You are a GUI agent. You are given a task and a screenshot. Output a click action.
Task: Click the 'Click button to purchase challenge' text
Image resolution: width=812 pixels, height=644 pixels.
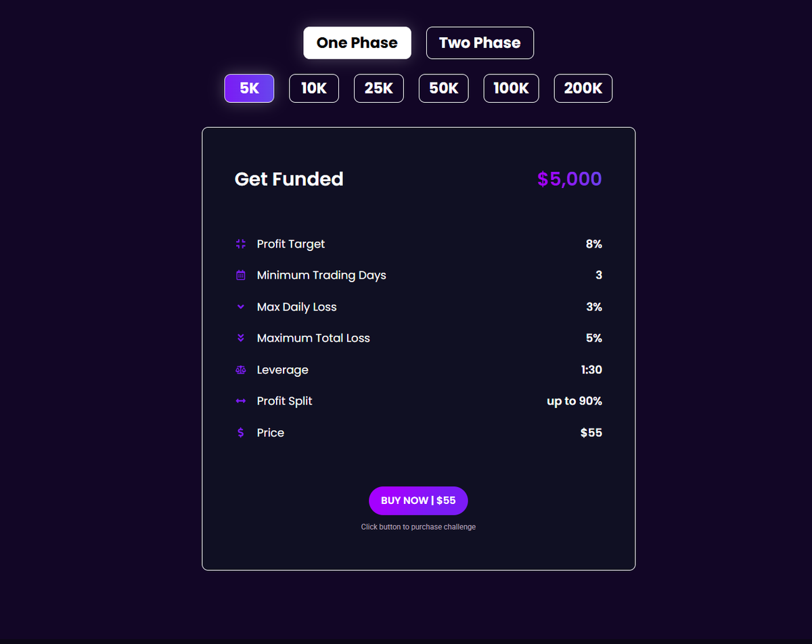(418, 527)
